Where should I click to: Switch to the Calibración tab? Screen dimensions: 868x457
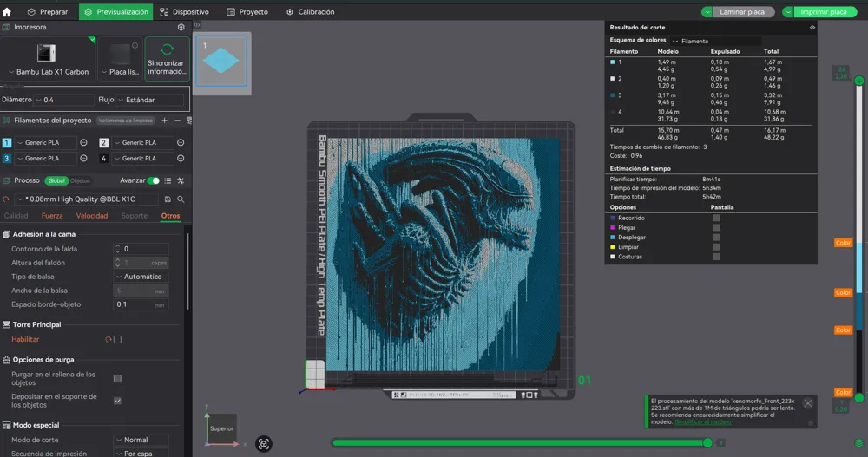point(310,11)
